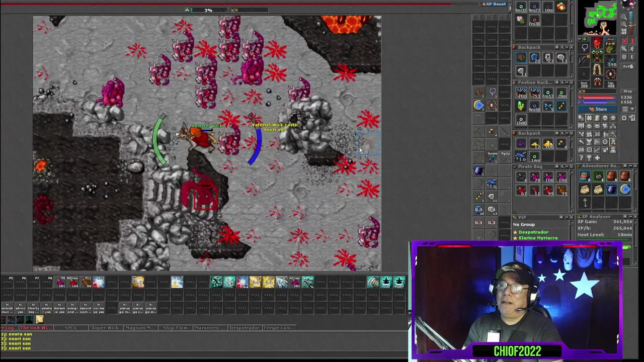The height and width of the screenshot is (362, 644).
Task: Select the green crystal in Festive Backpack
Action: (521, 106)
